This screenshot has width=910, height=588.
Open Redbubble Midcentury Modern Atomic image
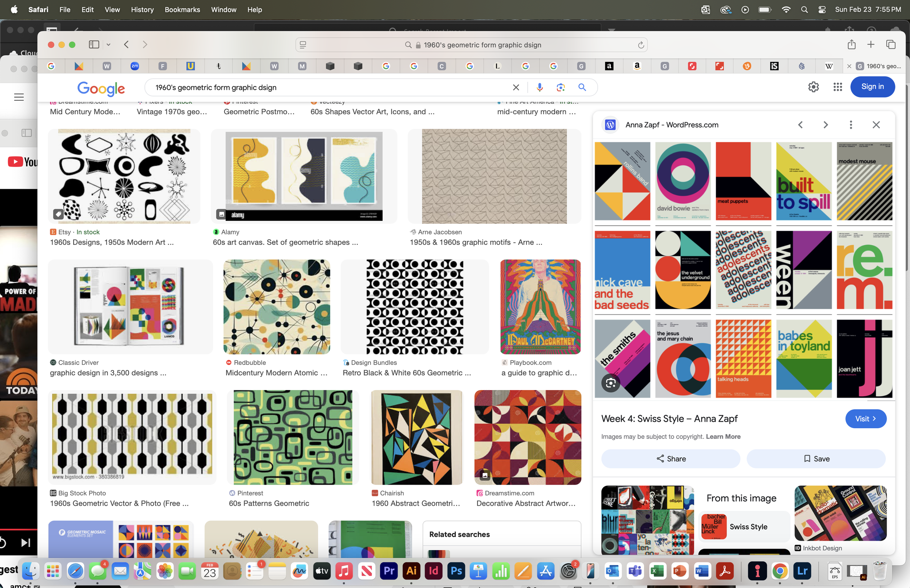tap(277, 307)
